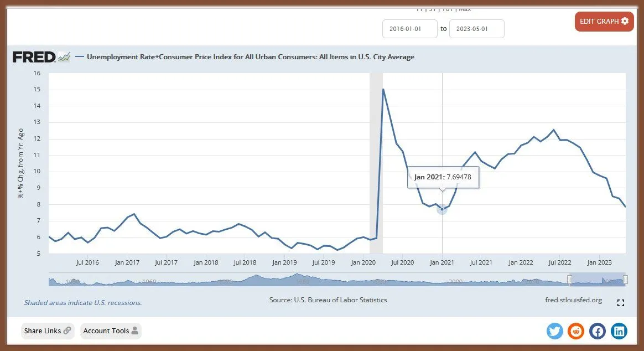Click the chain link icon on Share Links
The height and width of the screenshot is (351, 644).
point(66,331)
